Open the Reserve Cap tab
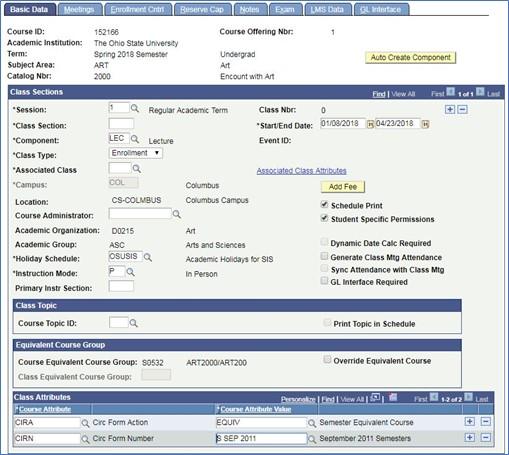 point(202,10)
